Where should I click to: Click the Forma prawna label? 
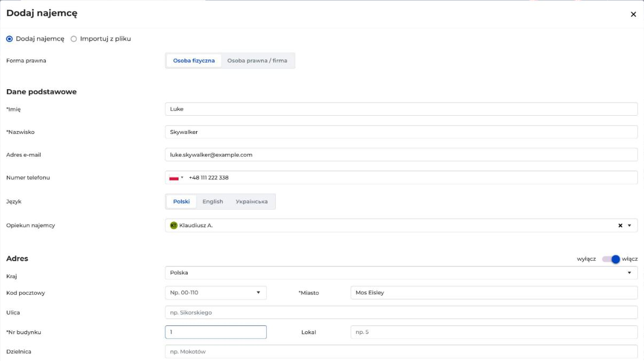click(26, 61)
